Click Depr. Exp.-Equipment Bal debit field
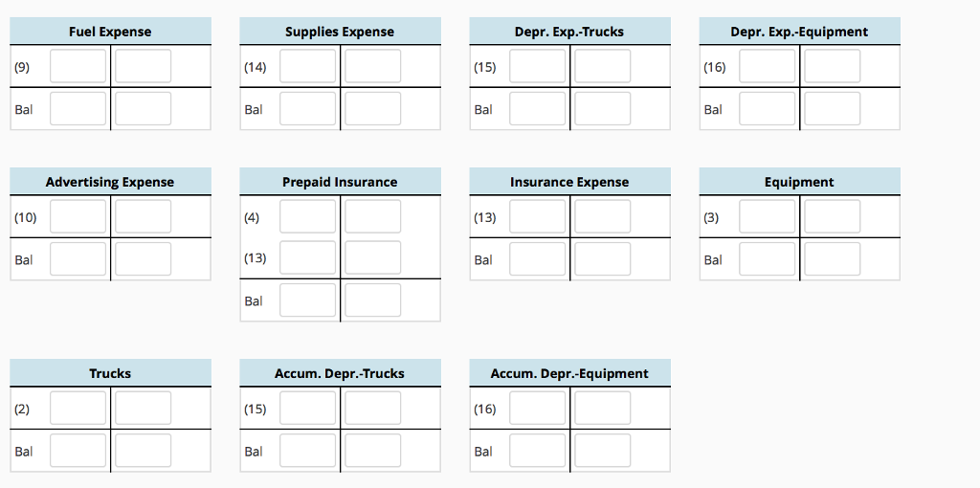 (768, 109)
